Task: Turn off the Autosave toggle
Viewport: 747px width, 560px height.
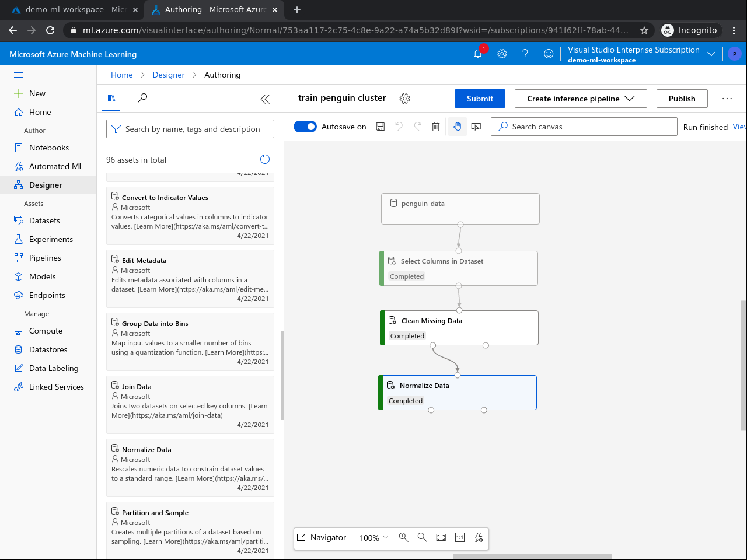Action: (x=305, y=127)
